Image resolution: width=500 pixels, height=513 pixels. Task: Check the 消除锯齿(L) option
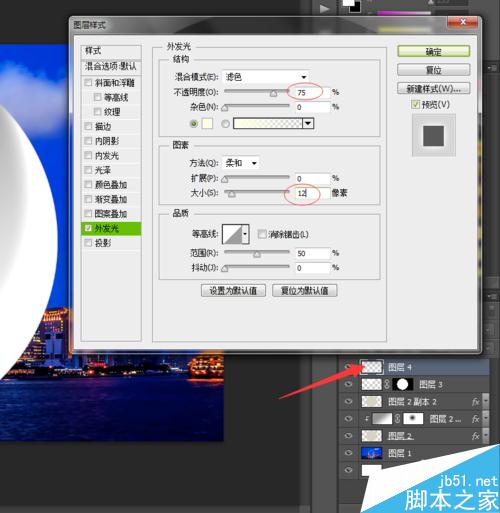pos(262,234)
